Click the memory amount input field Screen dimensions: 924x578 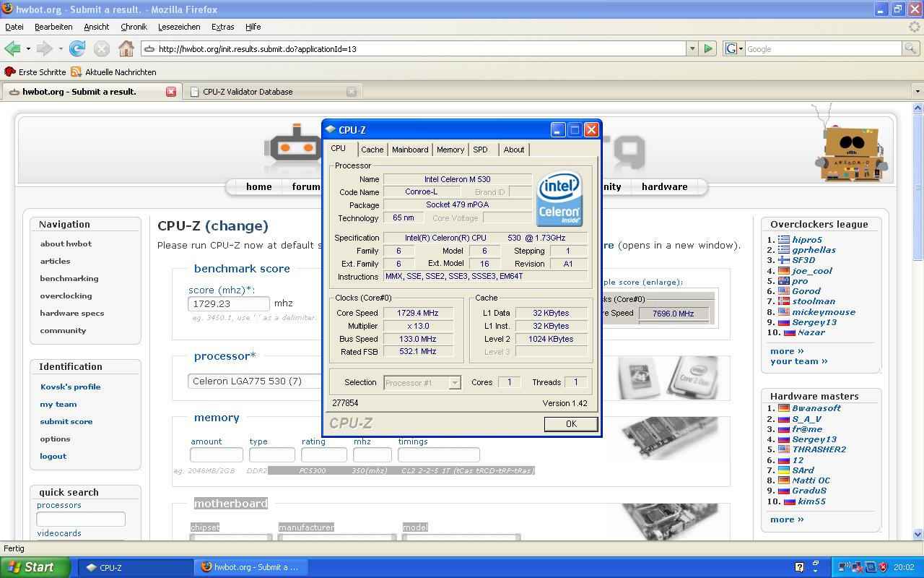click(x=217, y=454)
